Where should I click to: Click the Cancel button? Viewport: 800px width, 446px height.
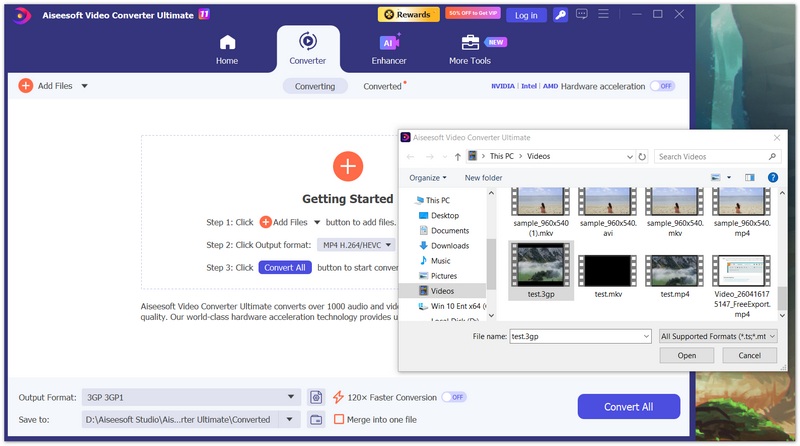tap(749, 356)
